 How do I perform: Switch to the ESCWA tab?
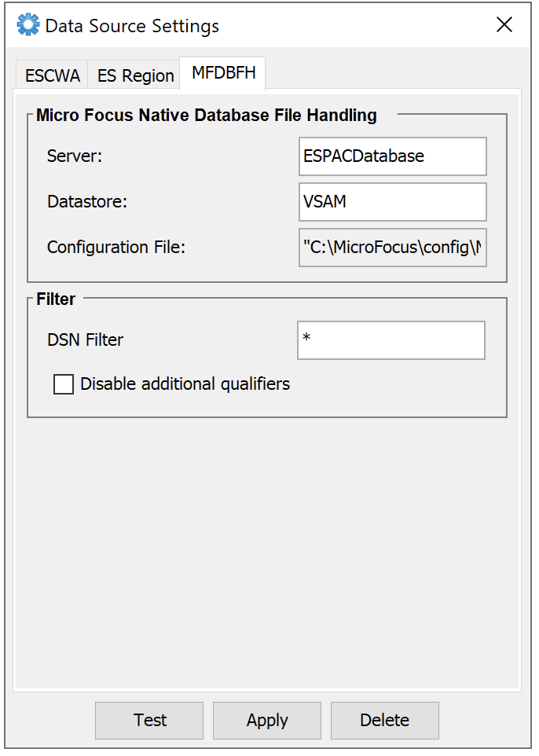coord(51,74)
